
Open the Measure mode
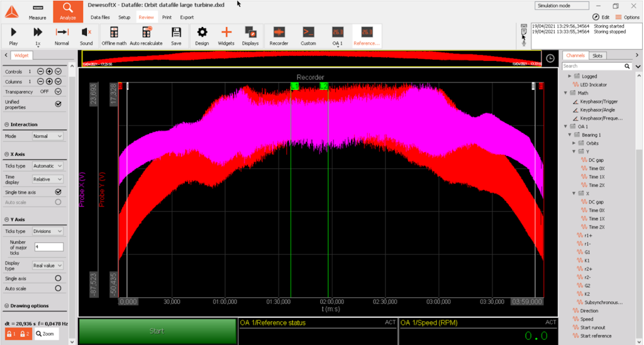37,13
